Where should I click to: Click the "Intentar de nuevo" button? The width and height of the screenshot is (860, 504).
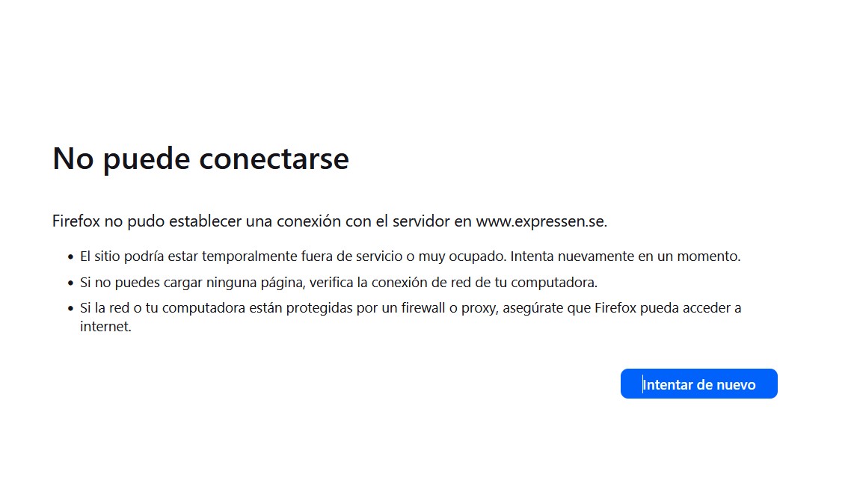pyautogui.click(x=698, y=384)
